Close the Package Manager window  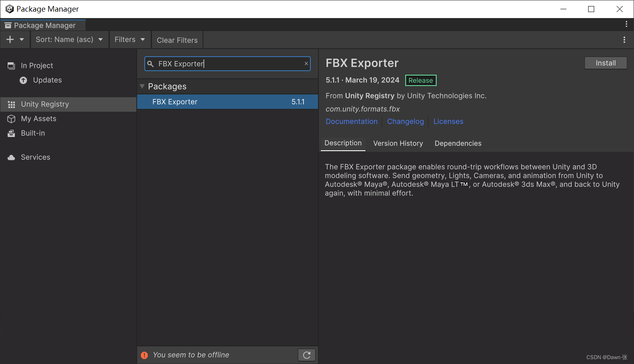[620, 9]
